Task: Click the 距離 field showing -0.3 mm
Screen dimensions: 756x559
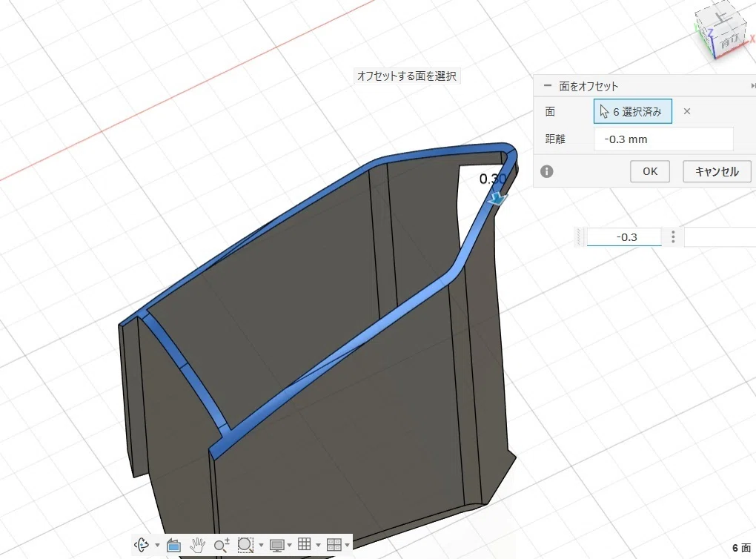Action: coord(663,139)
